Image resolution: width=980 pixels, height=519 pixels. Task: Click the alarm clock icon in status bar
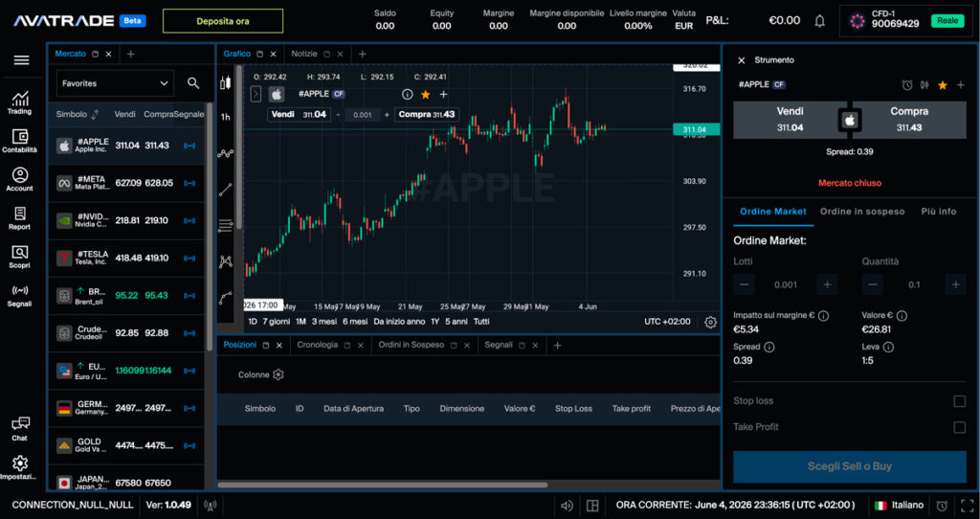942,506
